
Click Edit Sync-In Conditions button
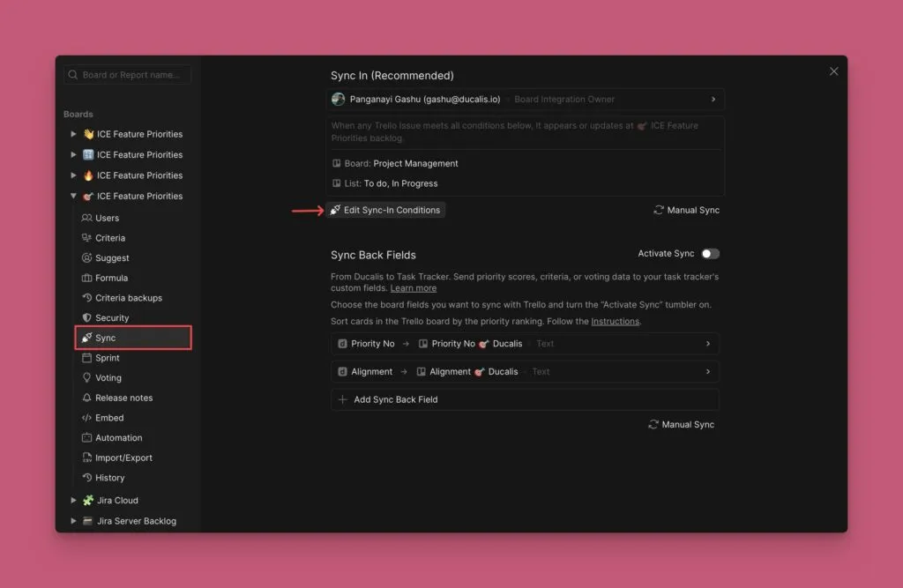click(x=385, y=210)
